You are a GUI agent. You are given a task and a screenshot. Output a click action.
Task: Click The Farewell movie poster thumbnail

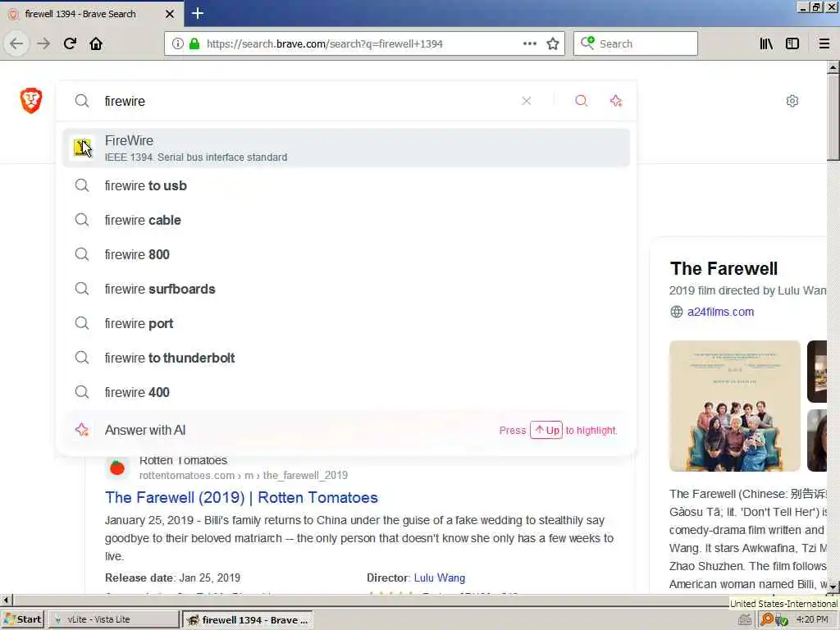click(734, 406)
